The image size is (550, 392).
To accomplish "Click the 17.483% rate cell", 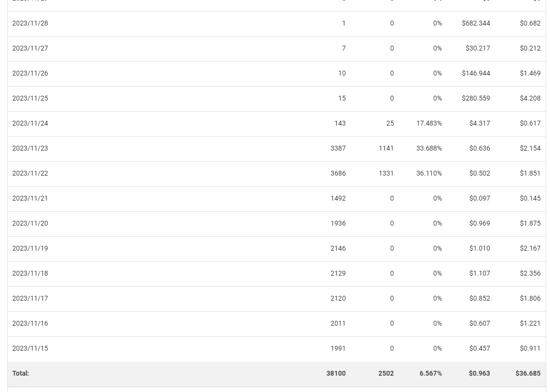I will pos(429,123).
